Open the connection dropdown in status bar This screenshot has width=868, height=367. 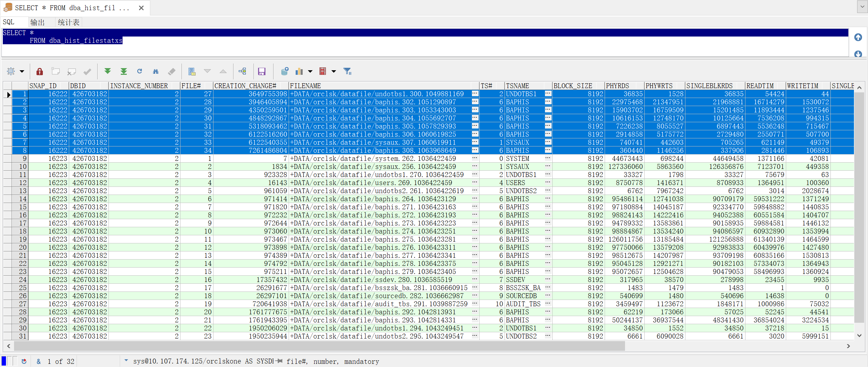tap(126, 360)
